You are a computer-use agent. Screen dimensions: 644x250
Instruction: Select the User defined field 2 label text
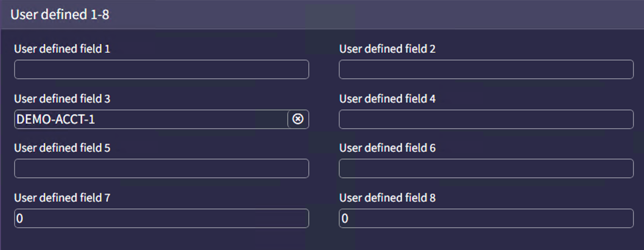point(387,49)
